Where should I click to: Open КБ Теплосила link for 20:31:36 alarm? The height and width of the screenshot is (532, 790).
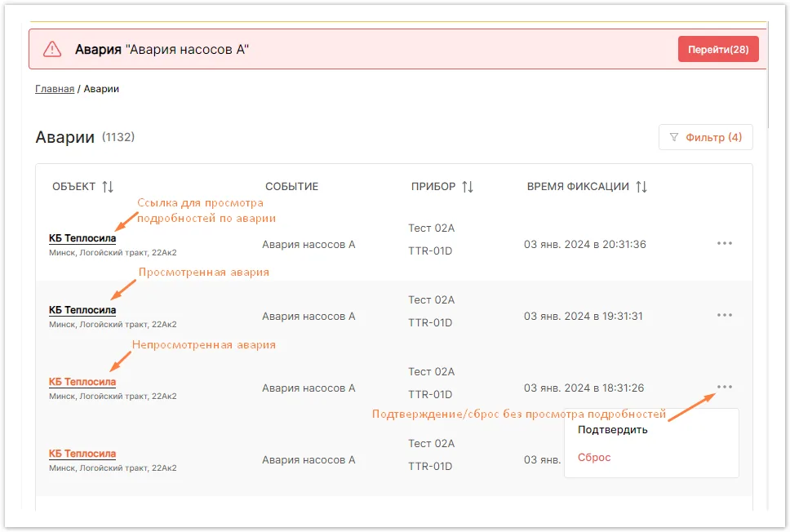coord(82,238)
